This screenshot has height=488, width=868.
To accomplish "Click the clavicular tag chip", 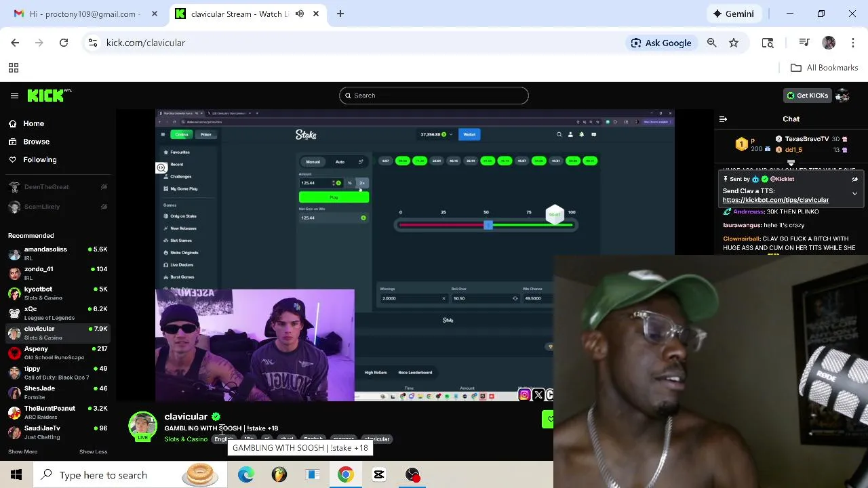I will [377, 439].
